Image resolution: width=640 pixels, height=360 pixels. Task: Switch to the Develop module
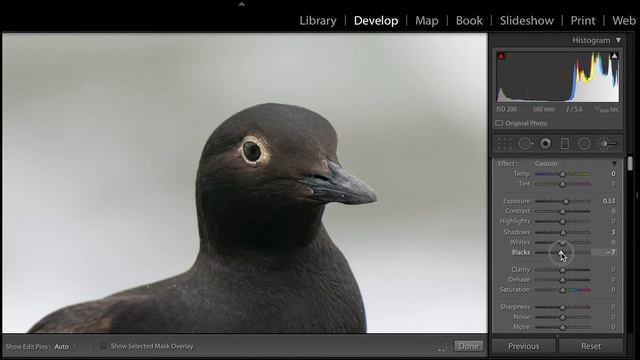pos(376,21)
